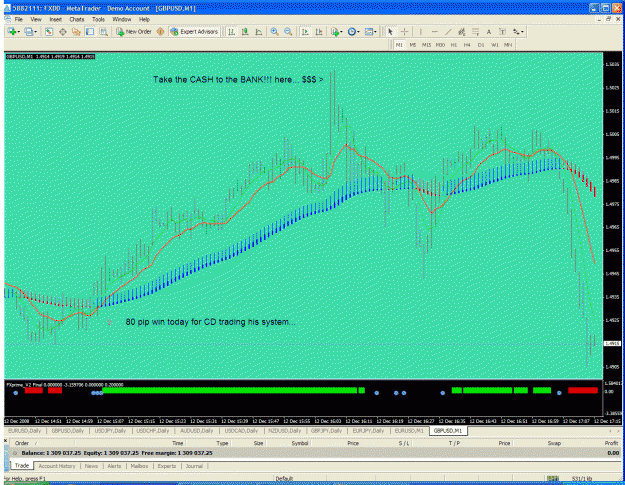Select the MN timeframe
The height and width of the screenshot is (485, 625).
coord(508,45)
